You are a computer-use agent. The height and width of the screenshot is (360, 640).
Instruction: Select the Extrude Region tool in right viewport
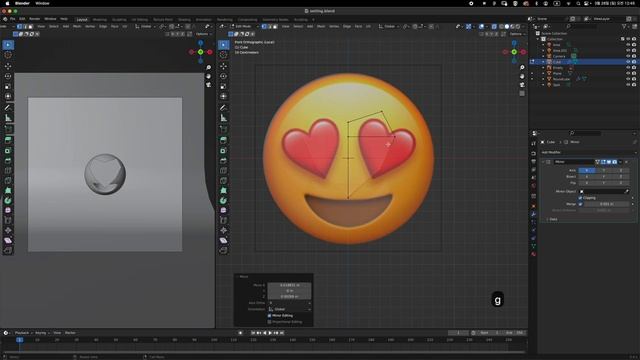223,140
